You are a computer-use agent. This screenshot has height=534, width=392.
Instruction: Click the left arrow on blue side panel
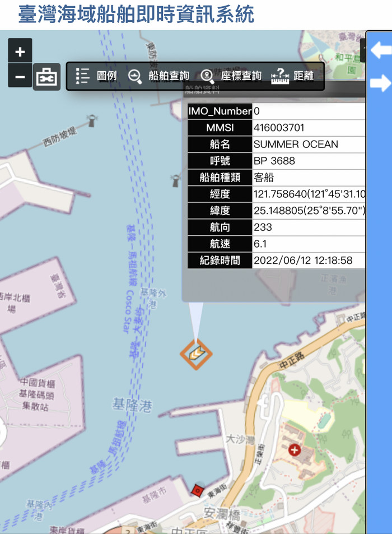tap(381, 50)
